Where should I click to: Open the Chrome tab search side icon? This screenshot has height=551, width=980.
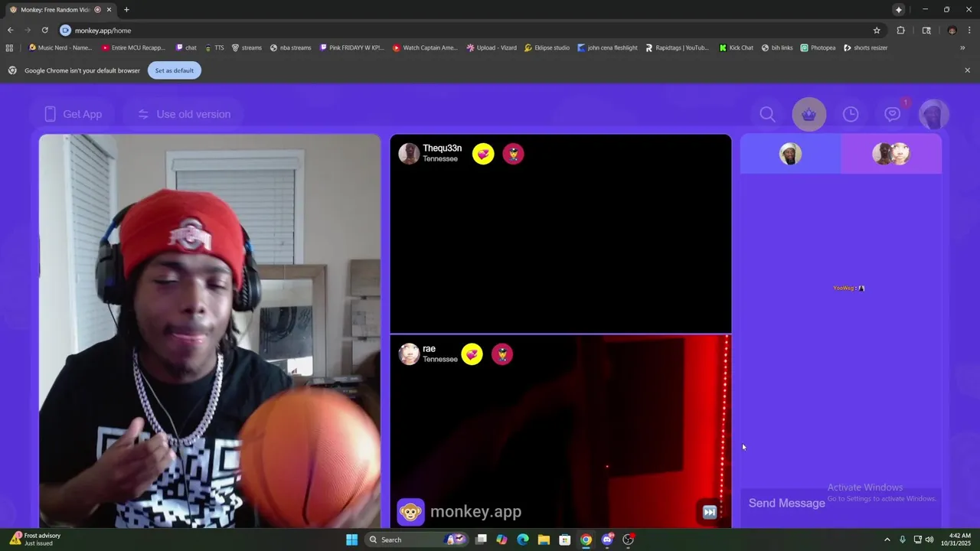tap(926, 30)
